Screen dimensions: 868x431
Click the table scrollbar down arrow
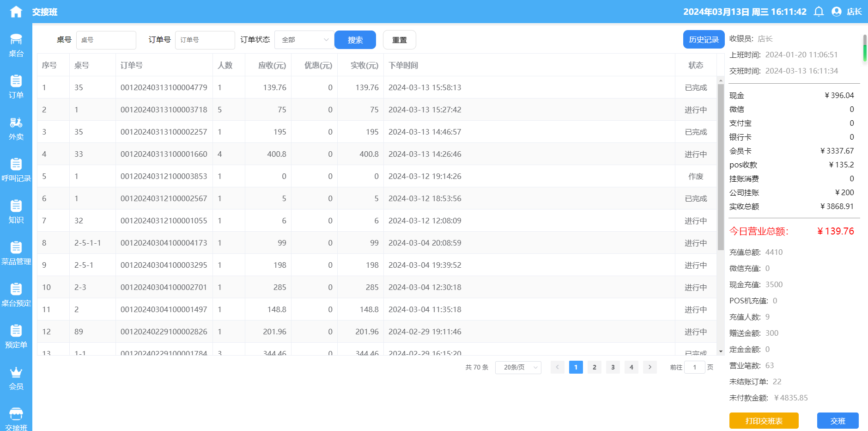pyautogui.click(x=721, y=351)
